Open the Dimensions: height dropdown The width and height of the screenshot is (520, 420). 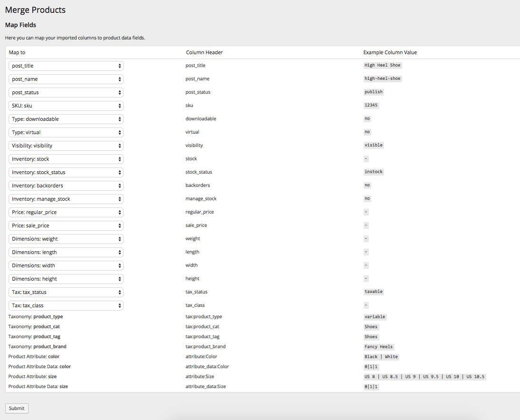tap(66, 278)
